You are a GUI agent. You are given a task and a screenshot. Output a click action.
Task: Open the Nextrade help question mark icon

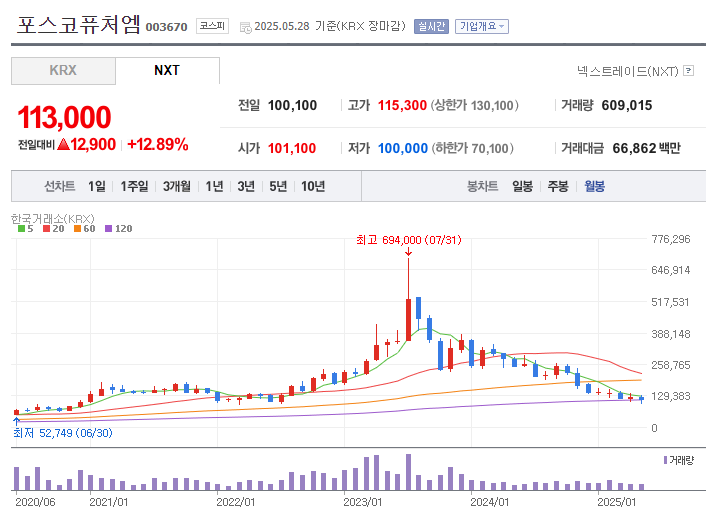[688, 71]
